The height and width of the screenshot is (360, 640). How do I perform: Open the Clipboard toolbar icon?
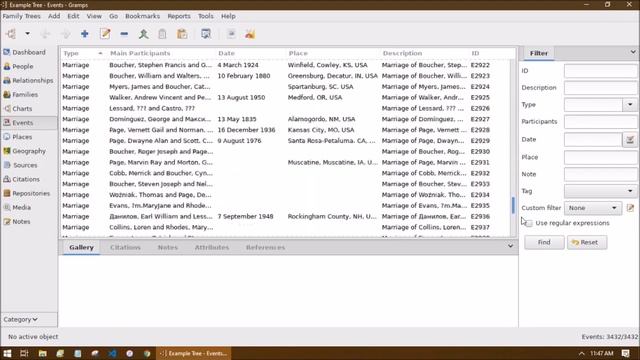162,34
